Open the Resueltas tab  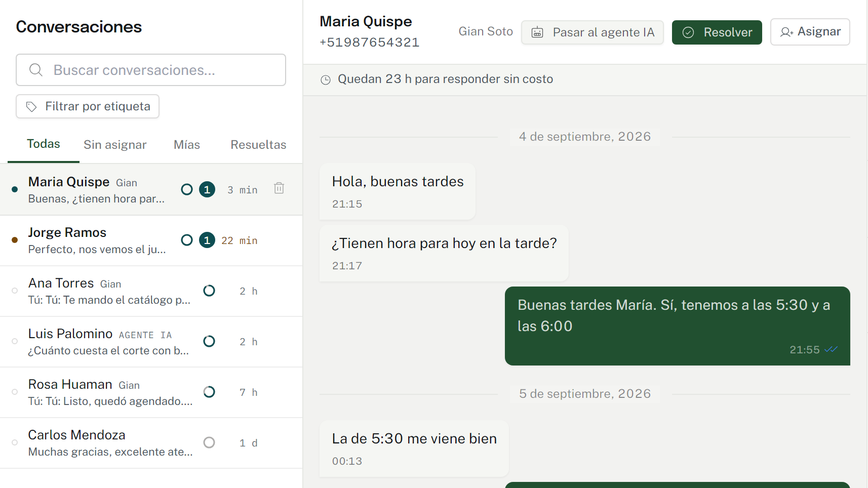coord(258,145)
